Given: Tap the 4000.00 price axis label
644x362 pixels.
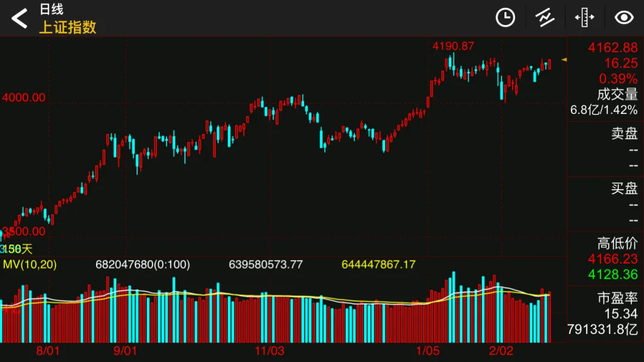Looking at the screenshot, I should tap(24, 97).
